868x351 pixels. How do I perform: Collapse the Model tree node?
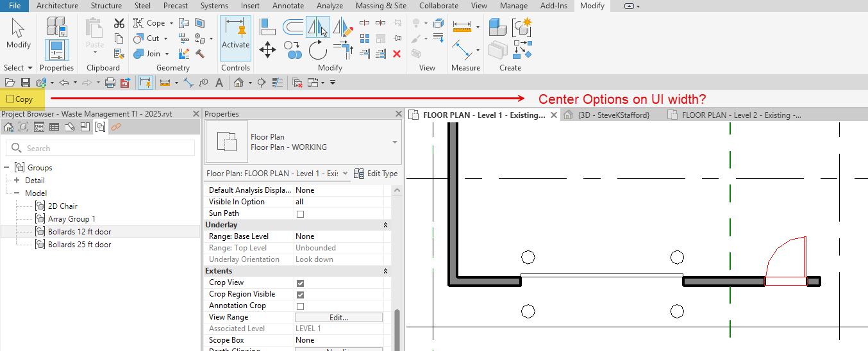[x=17, y=193]
